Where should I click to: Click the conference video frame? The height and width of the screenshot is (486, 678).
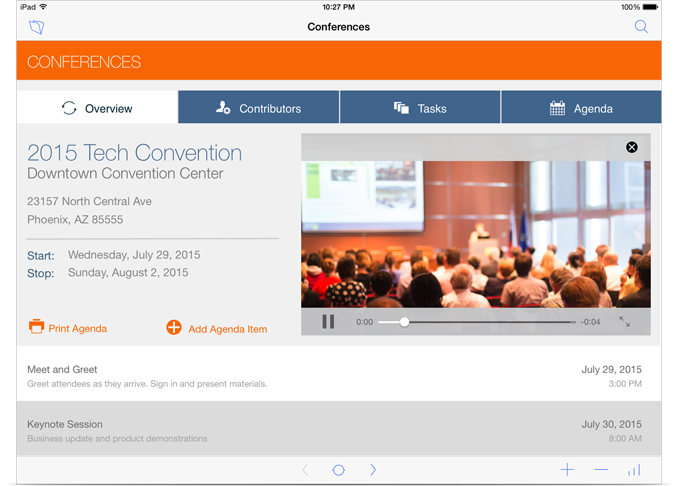(x=476, y=234)
